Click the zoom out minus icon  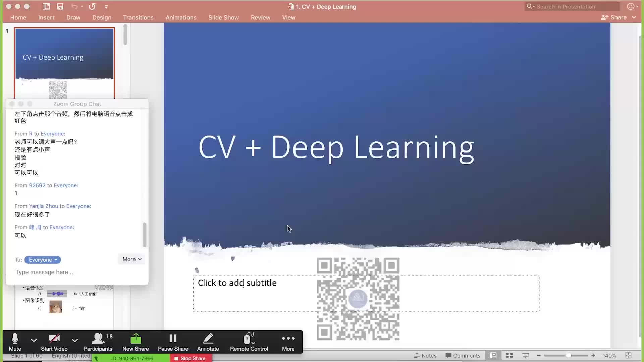click(x=539, y=355)
